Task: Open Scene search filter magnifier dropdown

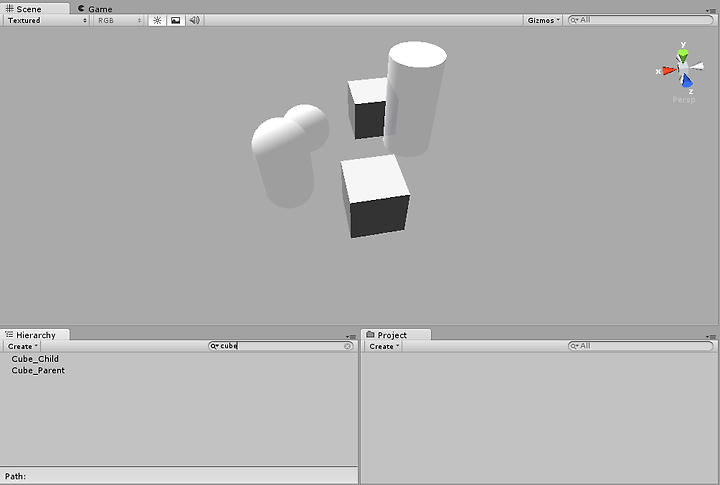Action: [x=574, y=20]
